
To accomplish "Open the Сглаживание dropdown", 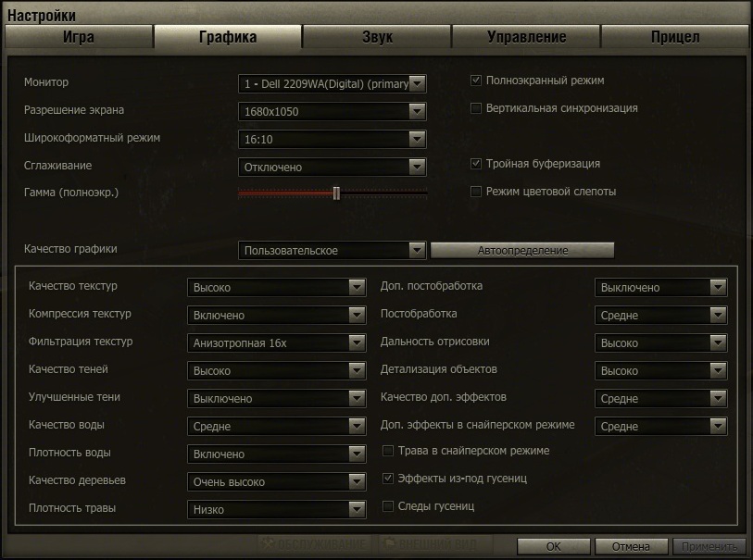I will [x=332, y=168].
